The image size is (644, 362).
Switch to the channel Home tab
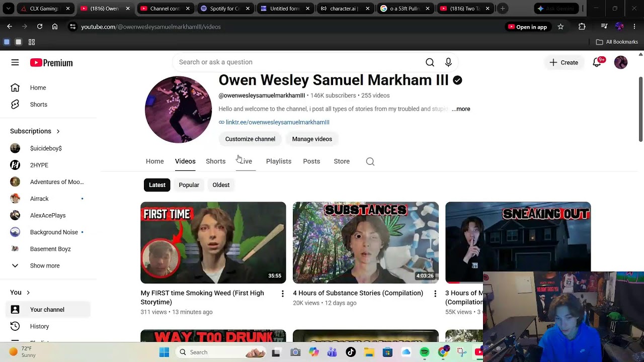tap(155, 161)
